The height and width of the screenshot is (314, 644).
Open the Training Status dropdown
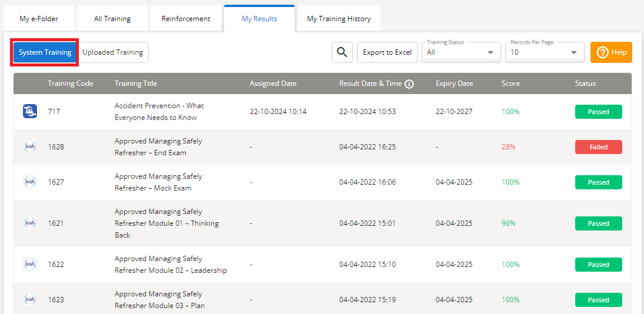coord(461,52)
